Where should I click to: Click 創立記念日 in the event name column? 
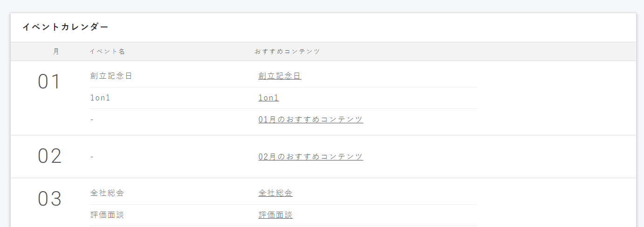(x=111, y=76)
